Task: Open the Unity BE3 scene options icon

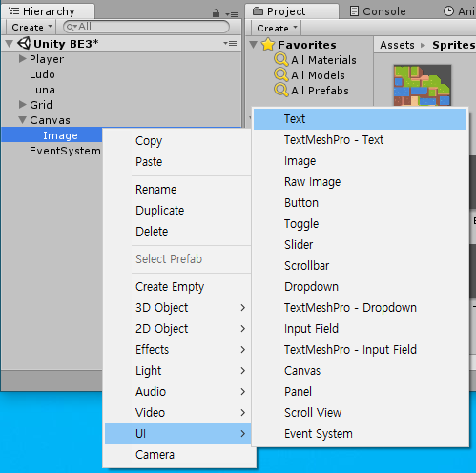Action: [230, 43]
